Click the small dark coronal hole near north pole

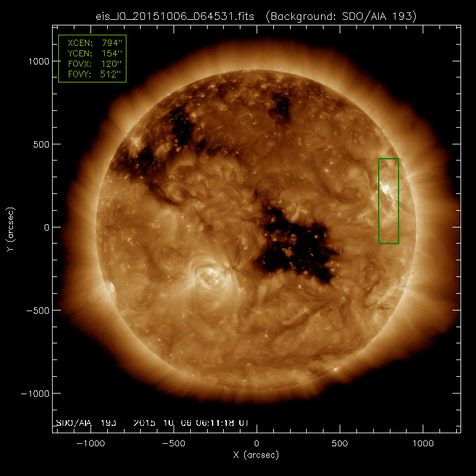point(280,107)
